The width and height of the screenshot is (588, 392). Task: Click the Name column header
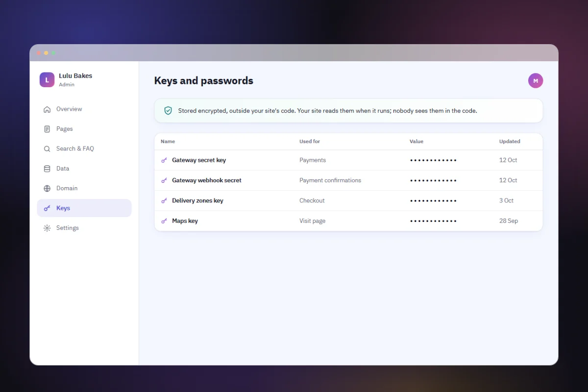(168, 142)
